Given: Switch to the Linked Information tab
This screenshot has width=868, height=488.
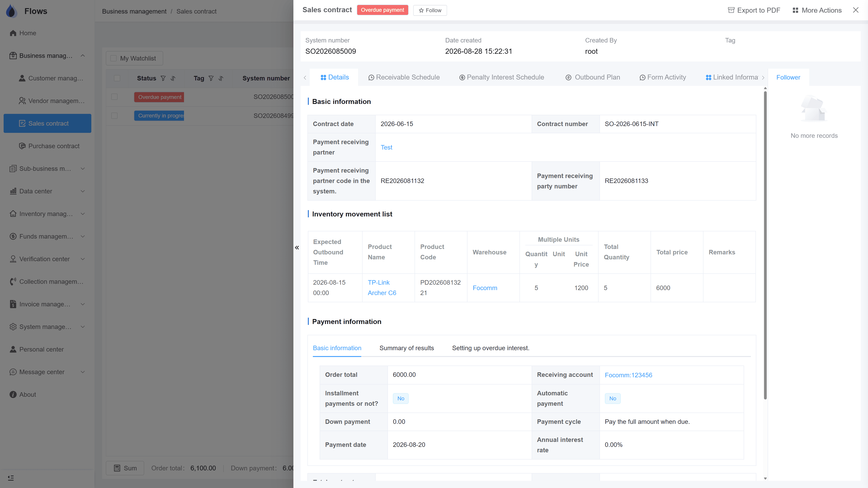Looking at the screenshot, I should point(732,77).
